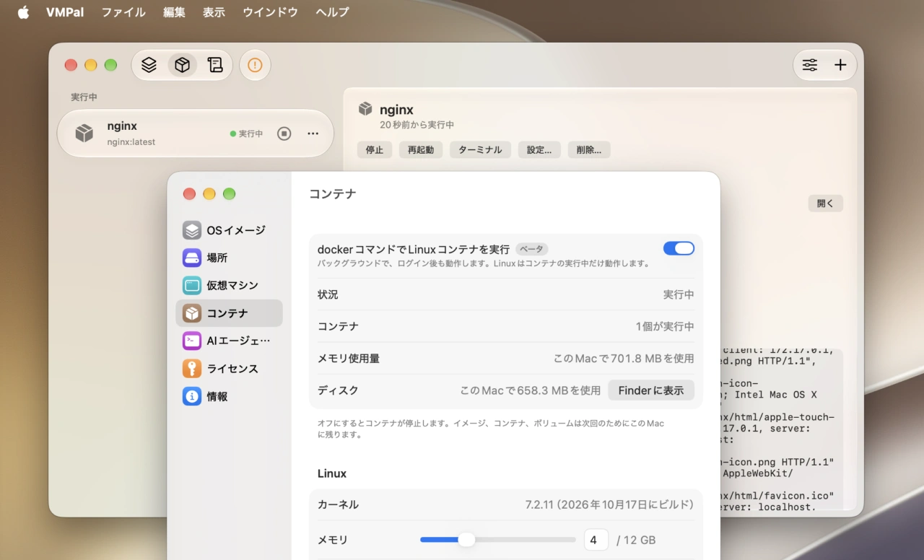The width and height of the screenshot is (924, 560).
Task: Select コンテナ in settings sidebar
Action: [229, 313]
